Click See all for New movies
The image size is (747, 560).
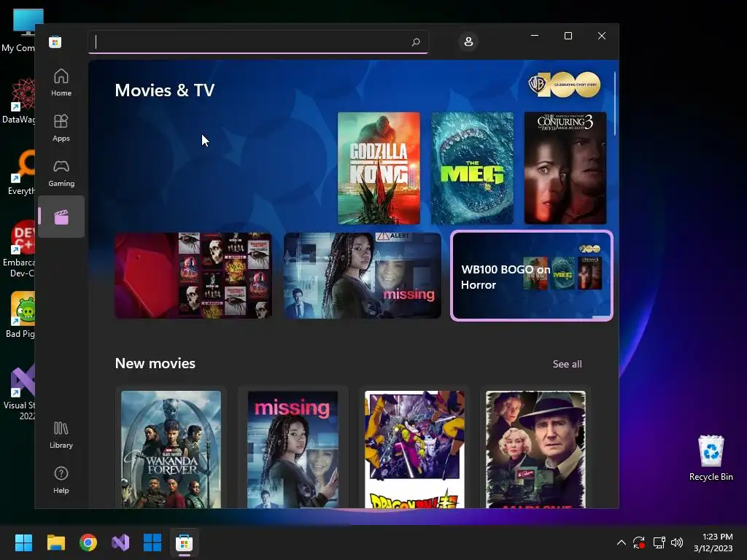[567, 364]
